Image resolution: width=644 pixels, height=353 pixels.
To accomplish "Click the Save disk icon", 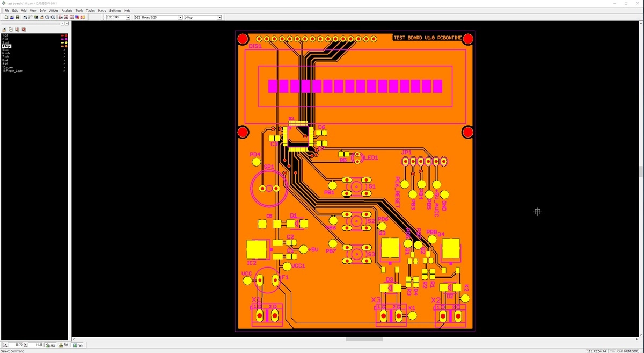I will click(18, 17).
